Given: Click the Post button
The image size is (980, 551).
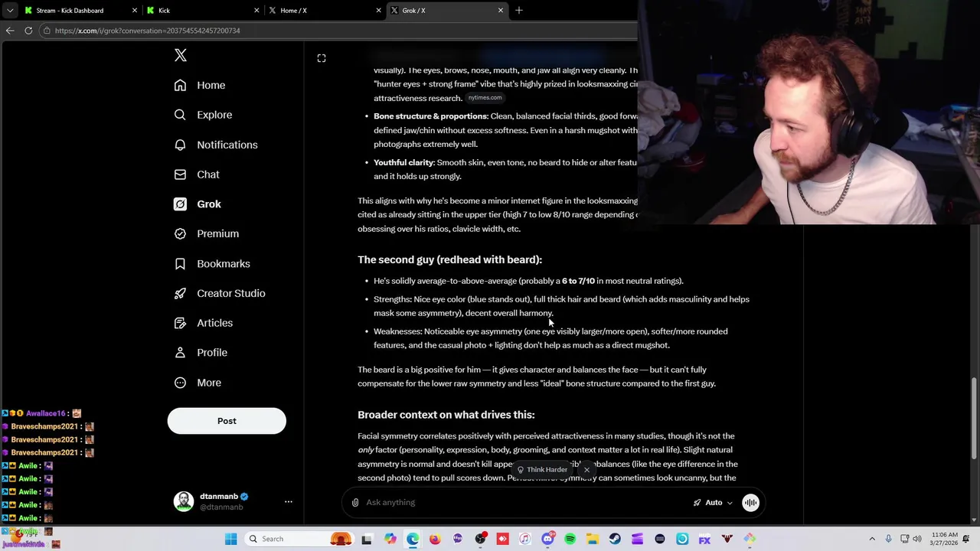Looking at the screenshot, I should point(227,421).
